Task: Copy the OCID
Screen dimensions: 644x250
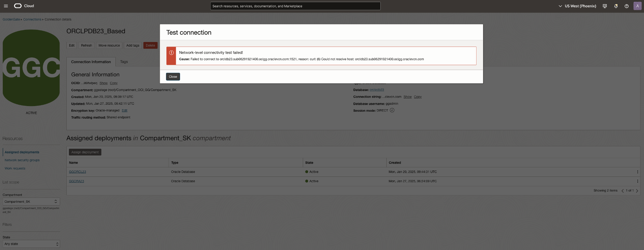Action: tap(114, 83)
